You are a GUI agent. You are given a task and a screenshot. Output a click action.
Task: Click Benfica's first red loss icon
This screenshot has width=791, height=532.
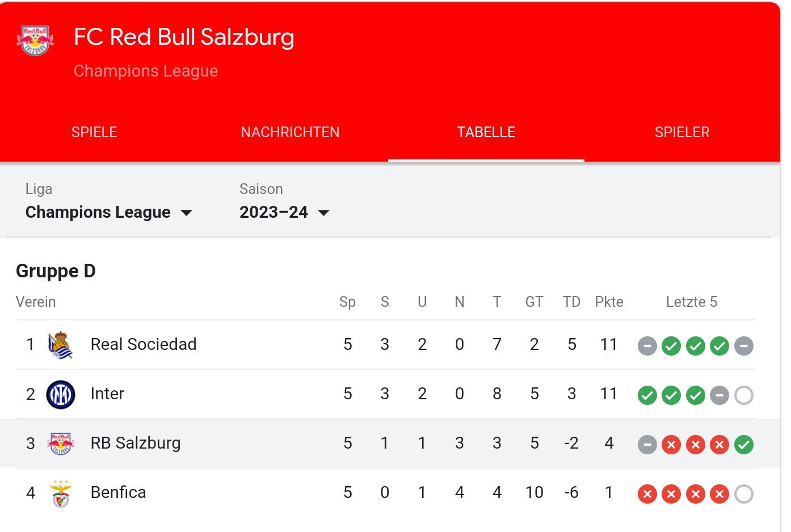pyautogui.click(x=647, y=494)
